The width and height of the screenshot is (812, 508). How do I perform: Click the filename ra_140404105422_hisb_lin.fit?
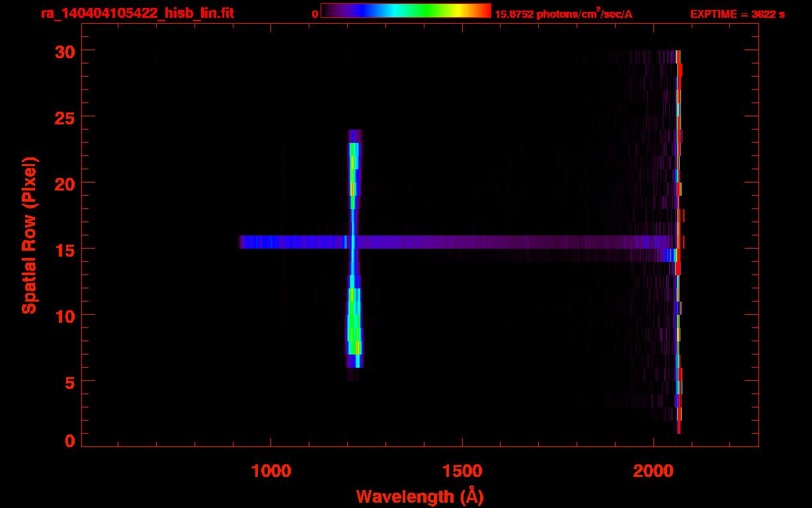(137, 13)
